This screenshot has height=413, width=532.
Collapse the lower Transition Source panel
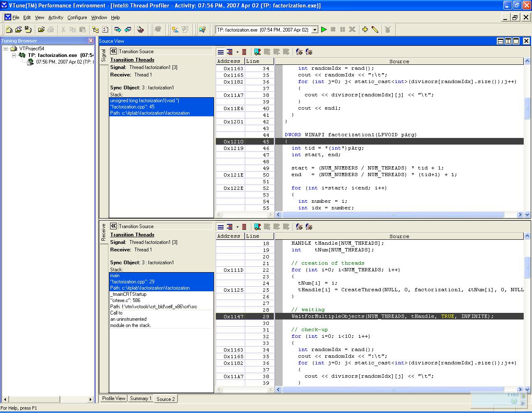(x=113, y=226)
